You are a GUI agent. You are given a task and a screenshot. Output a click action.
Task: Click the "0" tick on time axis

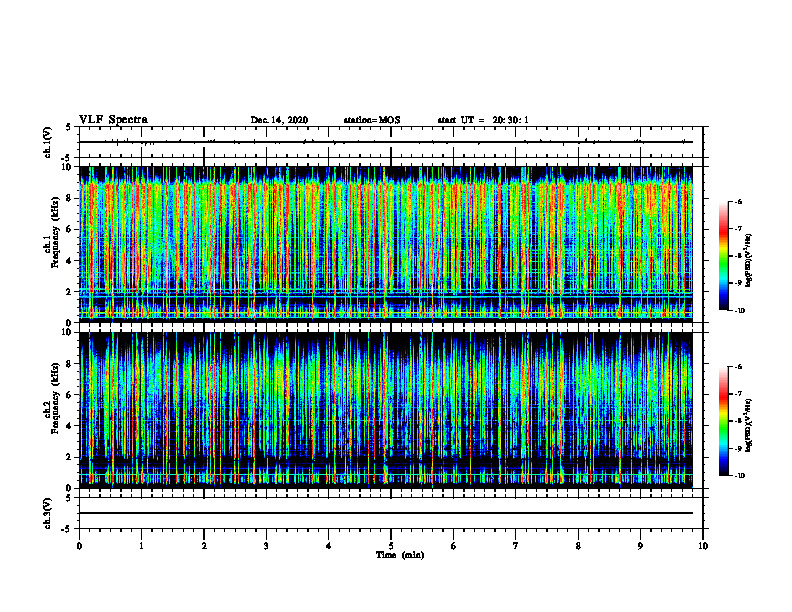pyautogui.click(x=79, y=546)
